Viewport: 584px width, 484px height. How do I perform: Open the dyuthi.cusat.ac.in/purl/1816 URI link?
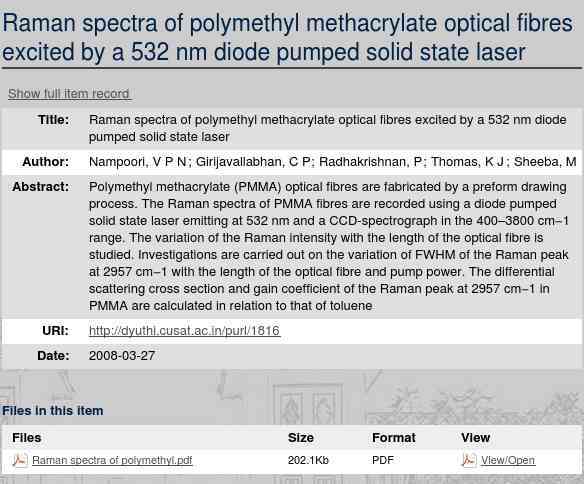tap(184, 331)
